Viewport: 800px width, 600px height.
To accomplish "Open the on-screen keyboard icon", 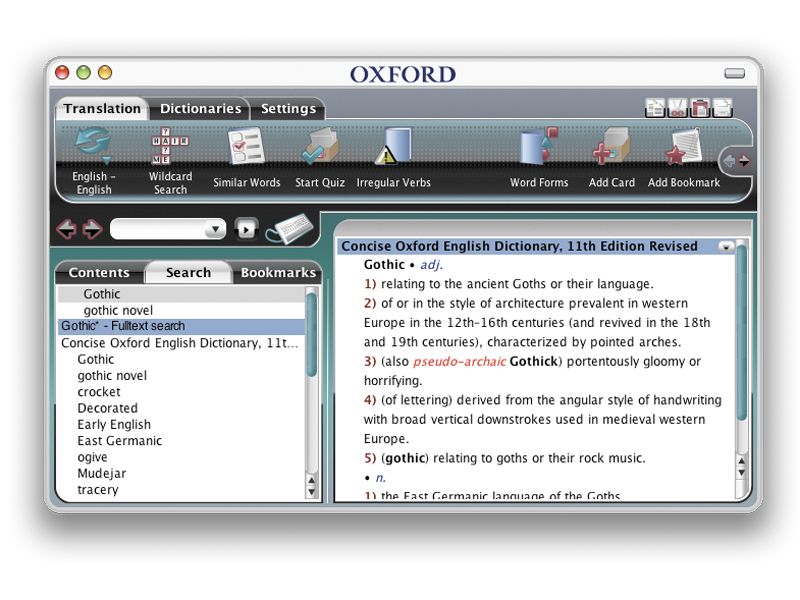I will tap(293, 227).
